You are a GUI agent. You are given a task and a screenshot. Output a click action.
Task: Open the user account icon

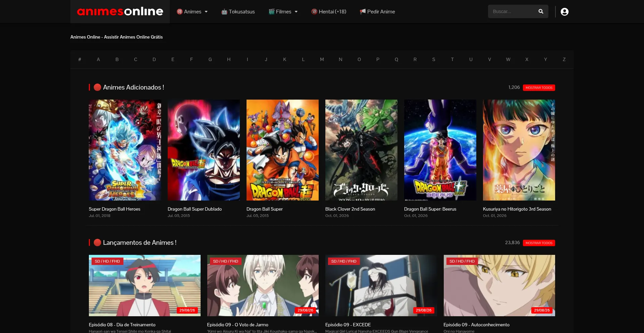pyautogui.click(x=565, y=12)
